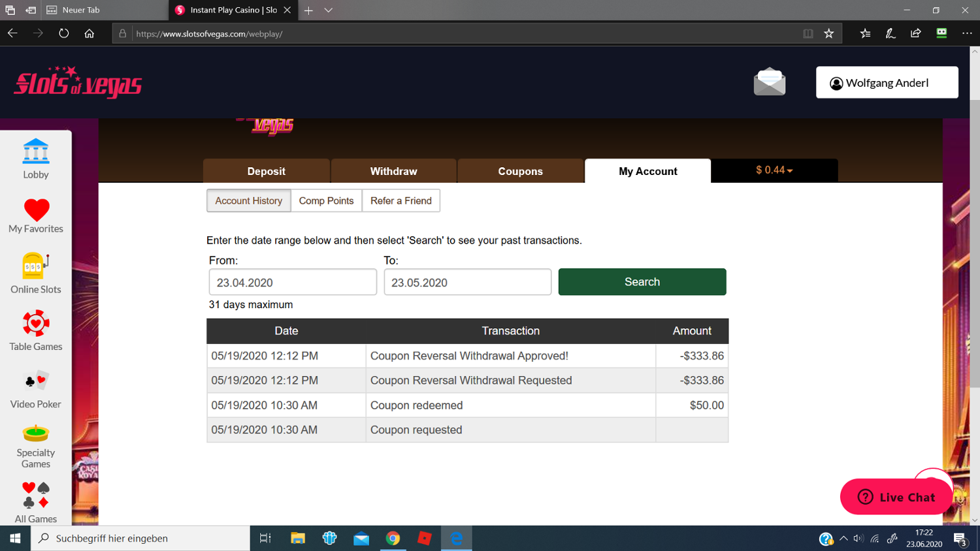Start a Live Chat session
980x551 pixels.
coord(896,497)
